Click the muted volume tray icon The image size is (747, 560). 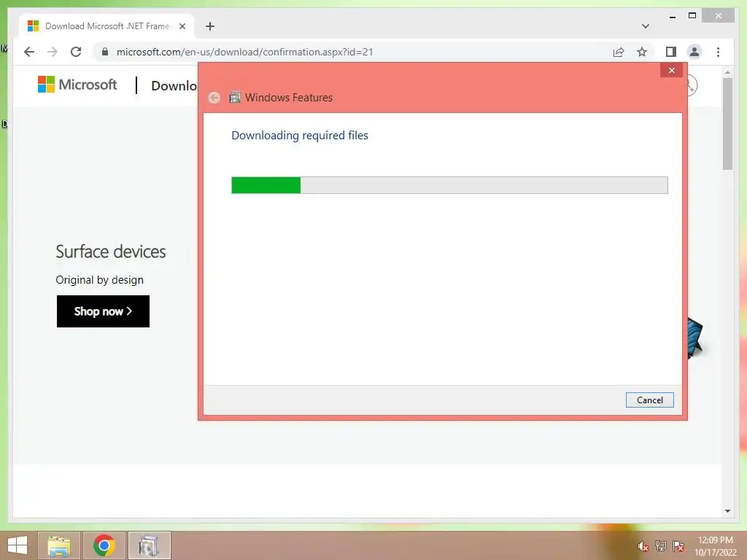(x=643, y=546)
